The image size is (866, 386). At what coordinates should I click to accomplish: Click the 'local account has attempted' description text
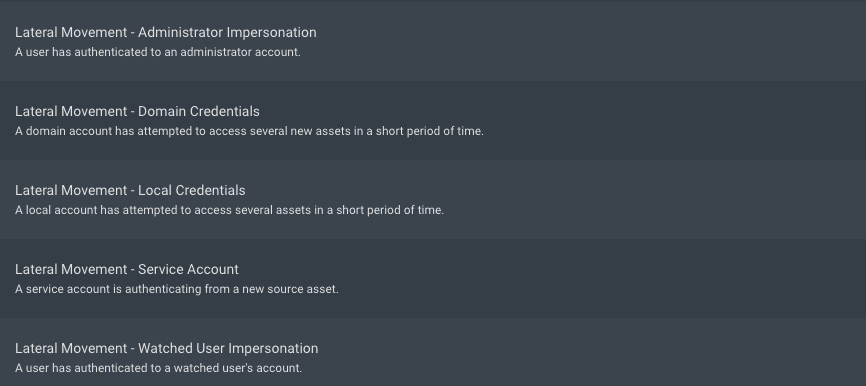[x=229, y=210]
